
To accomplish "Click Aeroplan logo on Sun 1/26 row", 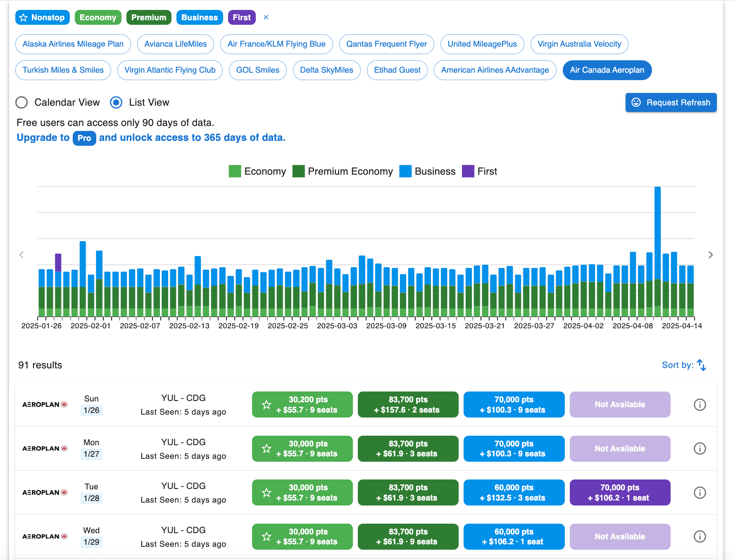I will click(45, 405).
